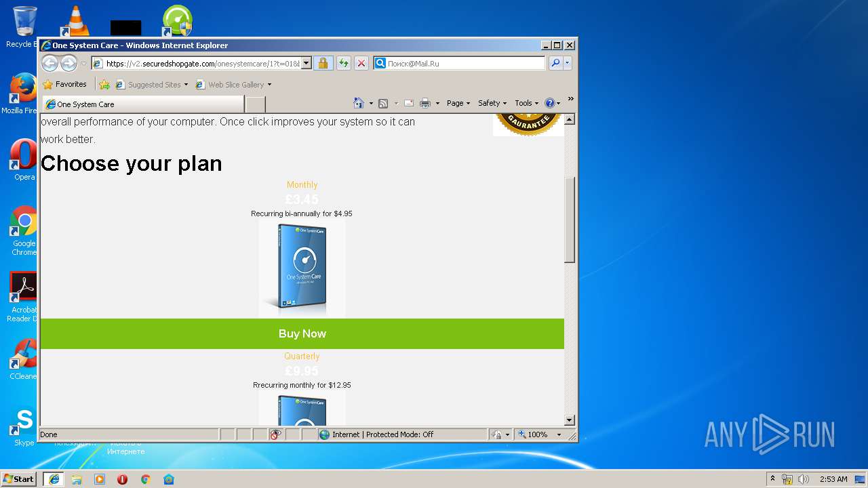Select the CCleaner desktop shortcut
Viewport: 868px width, 488px height.
[24, 359]
